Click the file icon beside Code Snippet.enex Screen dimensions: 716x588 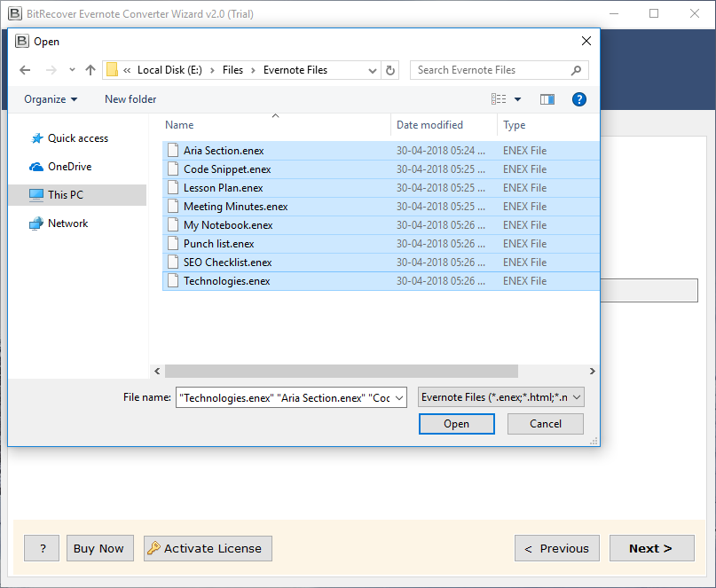173,169
